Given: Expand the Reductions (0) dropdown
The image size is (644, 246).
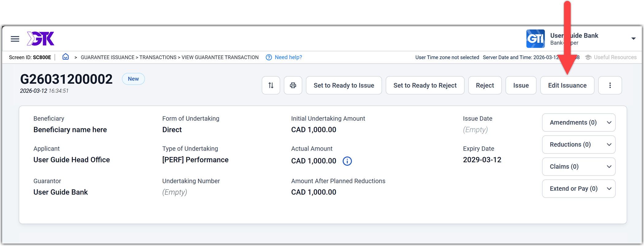Looking at the screenshot, I should tap(579, 145).
